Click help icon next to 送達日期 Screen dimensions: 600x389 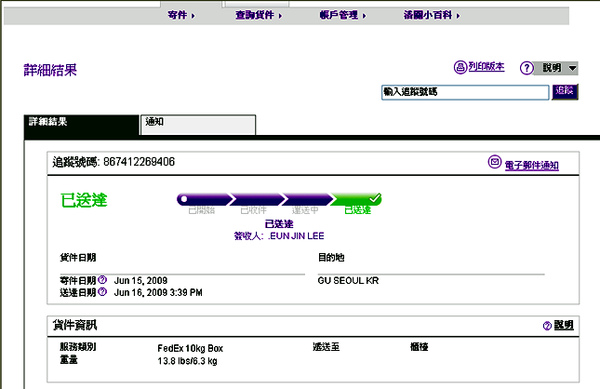pos(102,291)
